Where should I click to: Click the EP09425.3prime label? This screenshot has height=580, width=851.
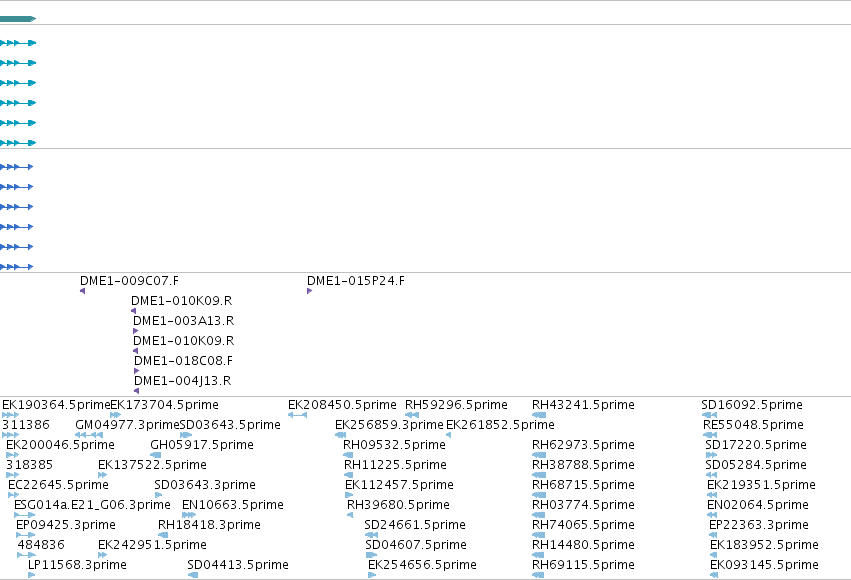click(x=66, y=525)
